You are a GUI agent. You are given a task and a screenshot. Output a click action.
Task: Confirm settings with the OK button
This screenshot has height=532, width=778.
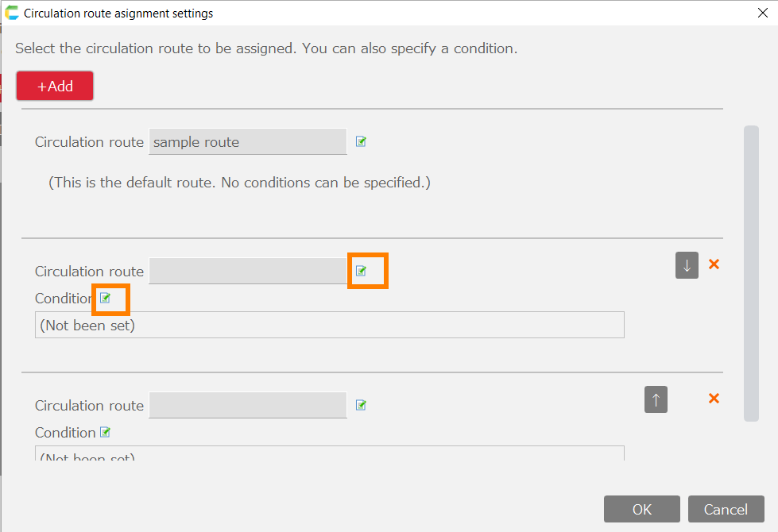point(641,509)
